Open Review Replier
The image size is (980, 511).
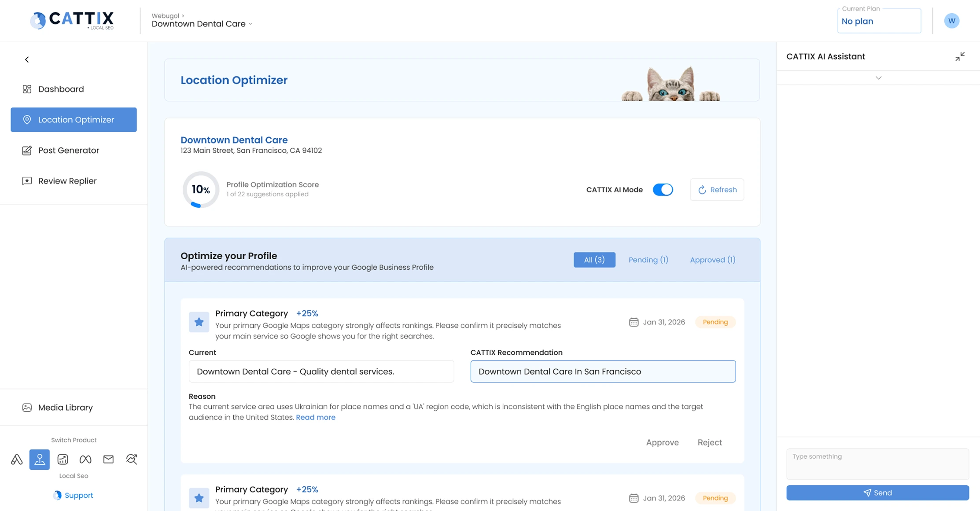coord(74,181)
